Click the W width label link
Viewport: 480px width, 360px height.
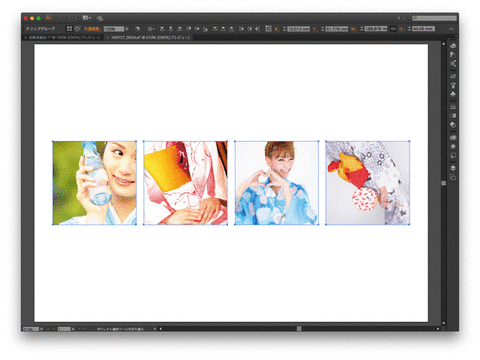(353, 29)
